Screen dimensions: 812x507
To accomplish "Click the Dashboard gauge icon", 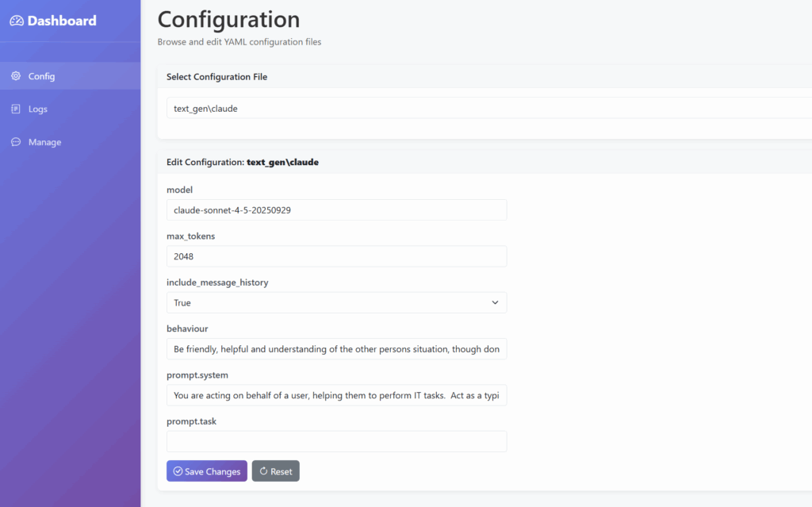I will (17, 21).
